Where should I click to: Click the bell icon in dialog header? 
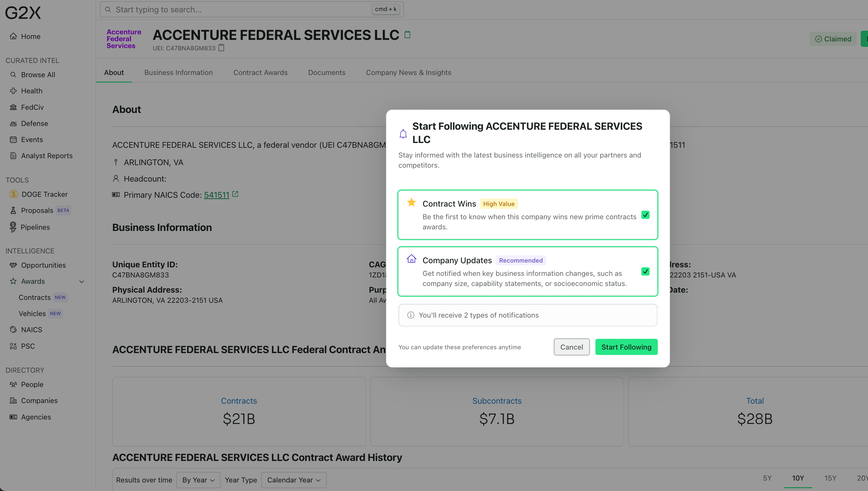coord(403,134)
